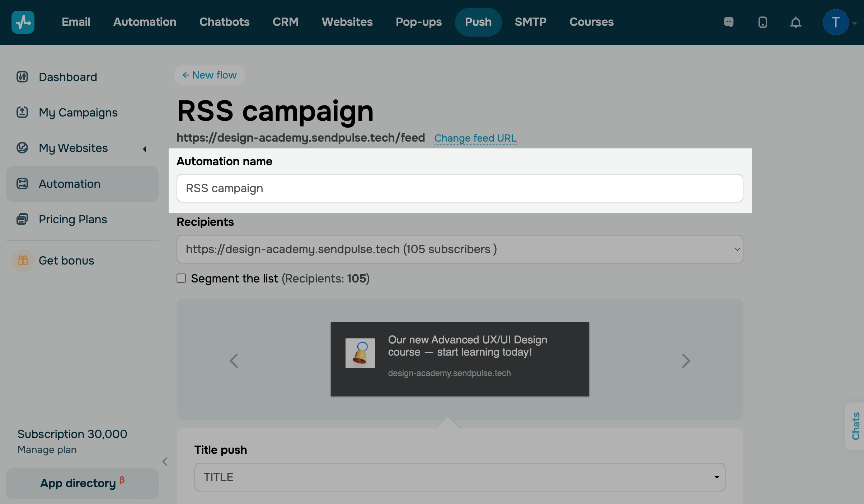Click the Automation name input field
The height and width of the screenshot is (504, 864).
point(460,188)
